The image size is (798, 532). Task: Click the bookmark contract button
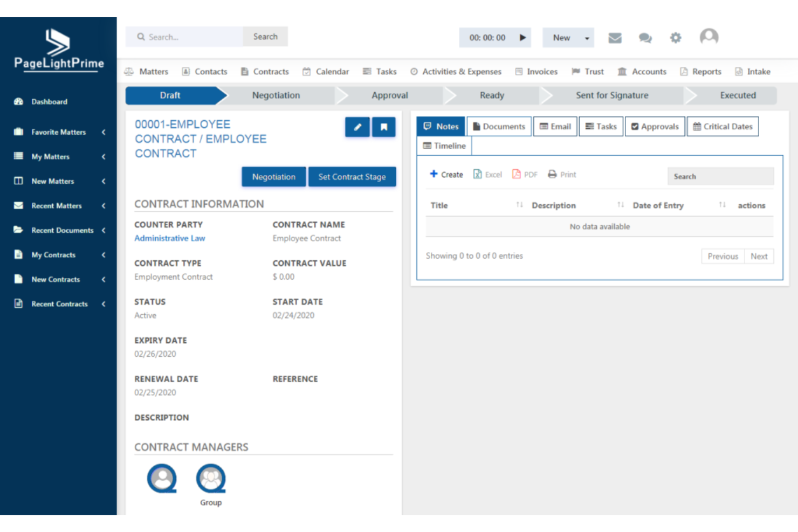384,127
